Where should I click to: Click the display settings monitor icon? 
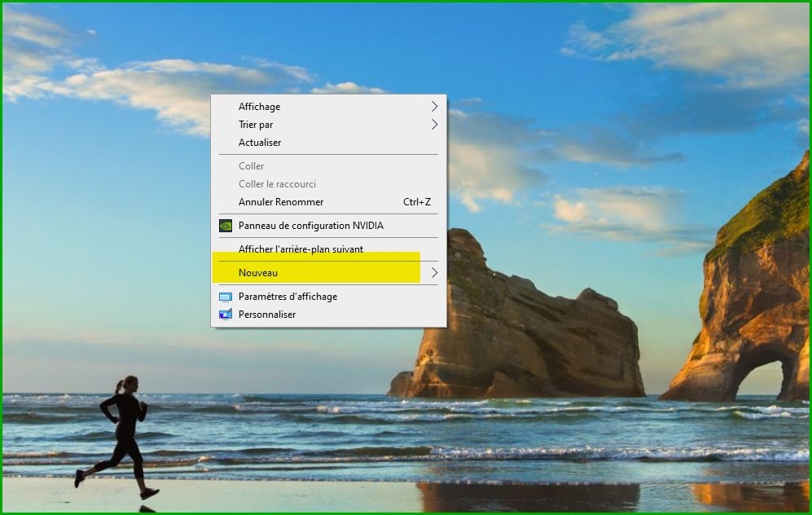226,297
